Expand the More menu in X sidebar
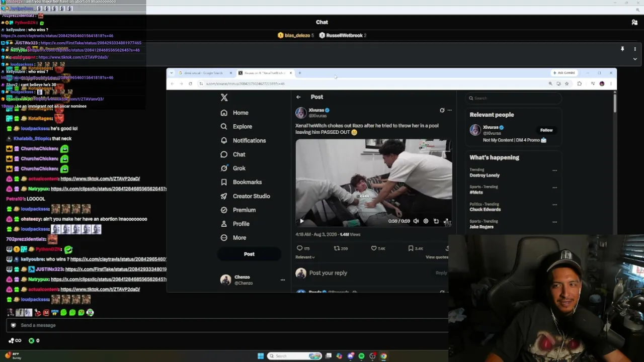644x362 pixels. [233, 238]
